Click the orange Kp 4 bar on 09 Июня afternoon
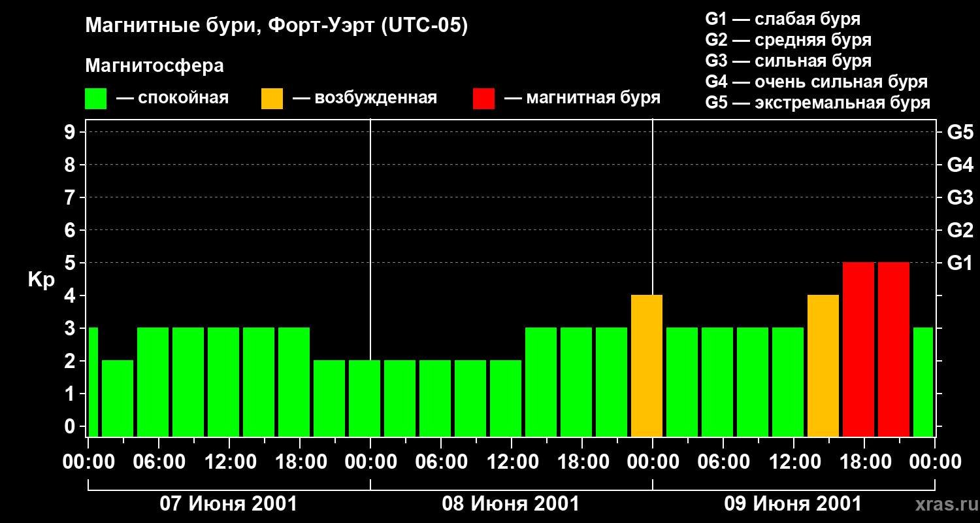Viewport: 980px width, 523px height. point(823,366)
